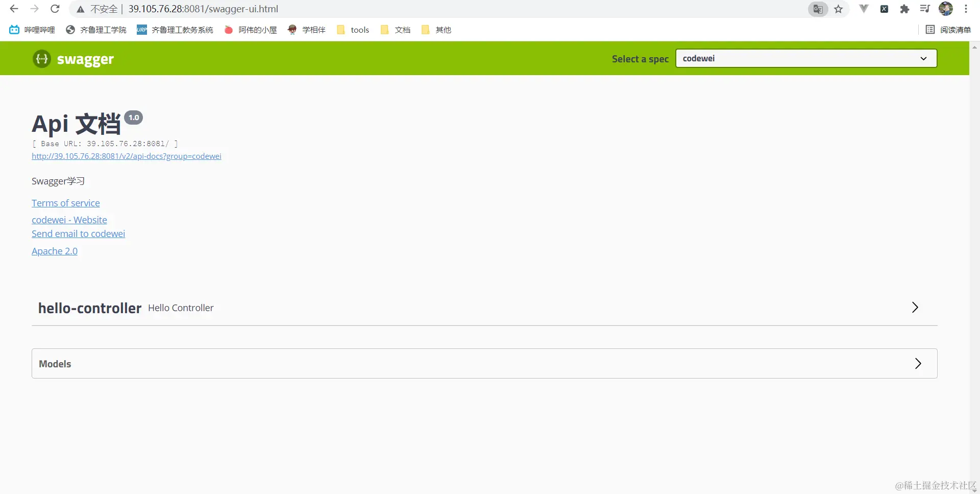Bookmark this page with the star icon
The width and height of the screenshot is (980, 494).
point(839,9)
